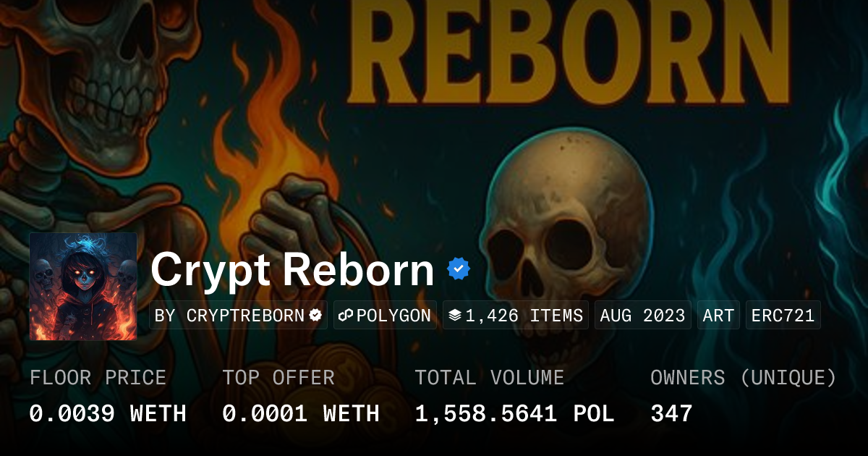Open the BY CRYPTREBORN creator tag
This screenshot has height=456, width=868.
coord(239,316)
